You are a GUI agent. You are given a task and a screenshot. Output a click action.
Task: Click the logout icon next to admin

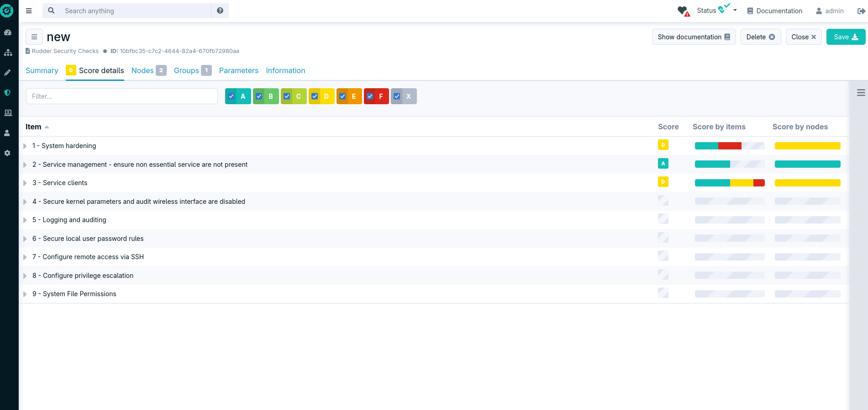coord(861,11)
